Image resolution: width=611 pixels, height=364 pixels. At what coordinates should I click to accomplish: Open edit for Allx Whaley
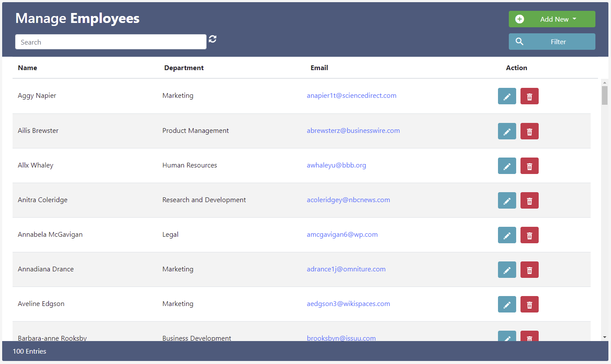click(507, 166)
